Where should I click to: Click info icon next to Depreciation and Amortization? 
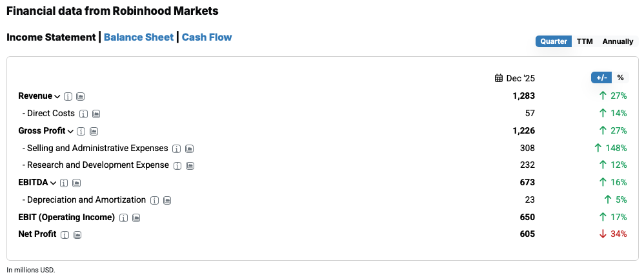[x=154, y=201]
